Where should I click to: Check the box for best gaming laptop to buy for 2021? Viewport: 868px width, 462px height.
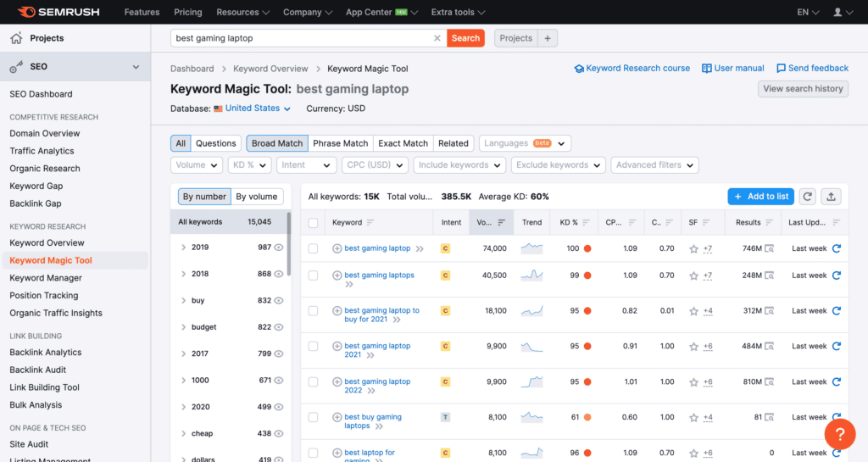click(314, 311)
